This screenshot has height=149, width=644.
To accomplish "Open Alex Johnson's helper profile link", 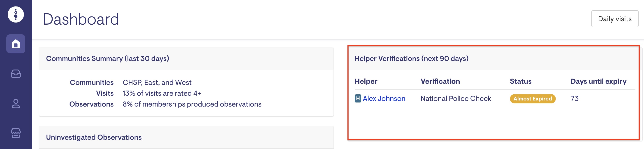I will click(384, 98).
